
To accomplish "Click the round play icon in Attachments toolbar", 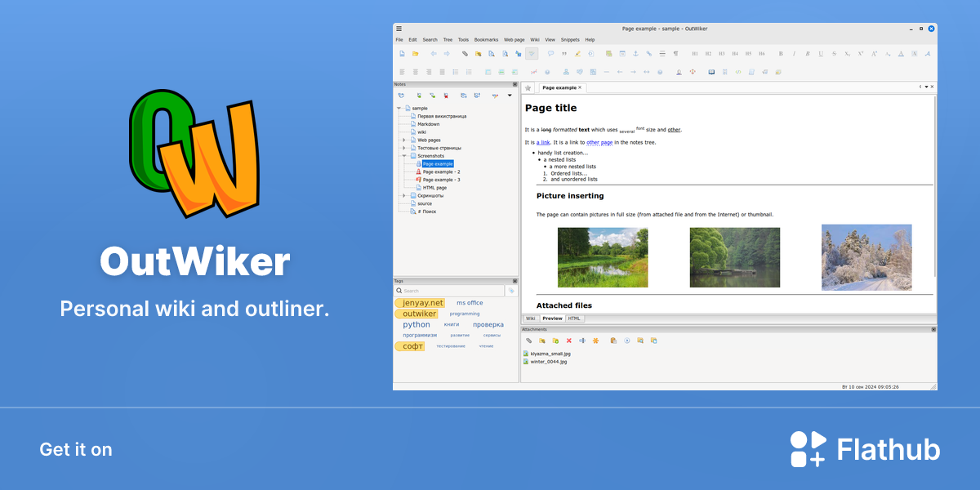I will [627, 341].
